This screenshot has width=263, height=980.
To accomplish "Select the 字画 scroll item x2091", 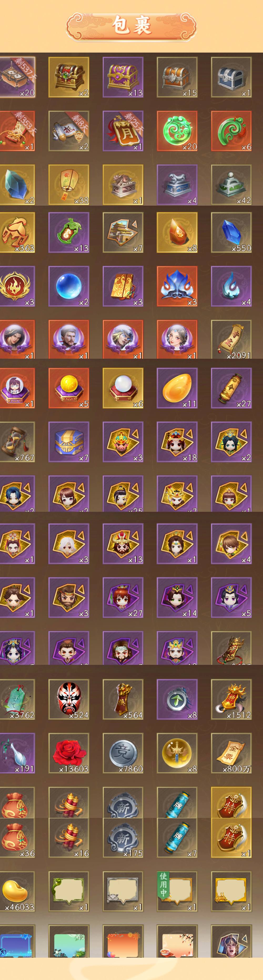I will (231, 339).
